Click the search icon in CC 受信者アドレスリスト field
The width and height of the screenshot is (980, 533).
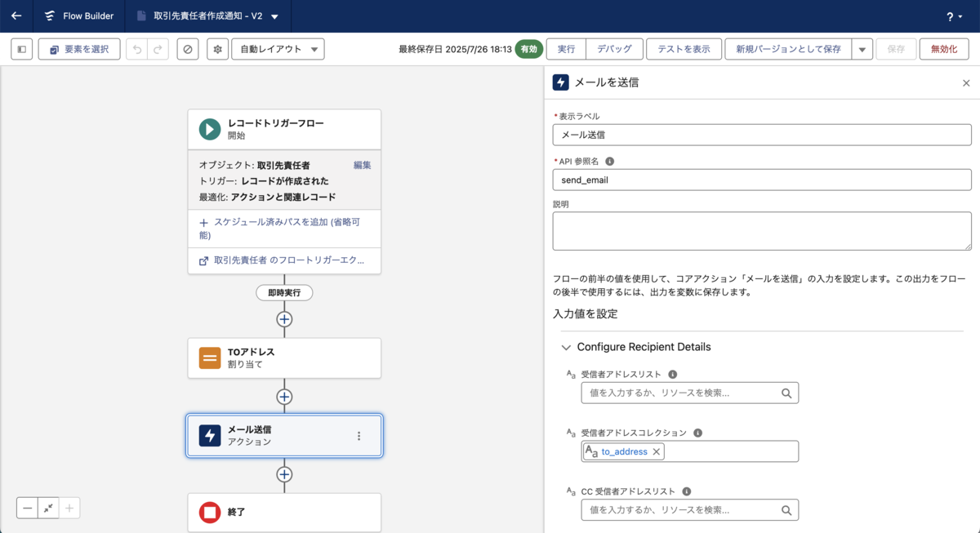[x=786, y=510]
